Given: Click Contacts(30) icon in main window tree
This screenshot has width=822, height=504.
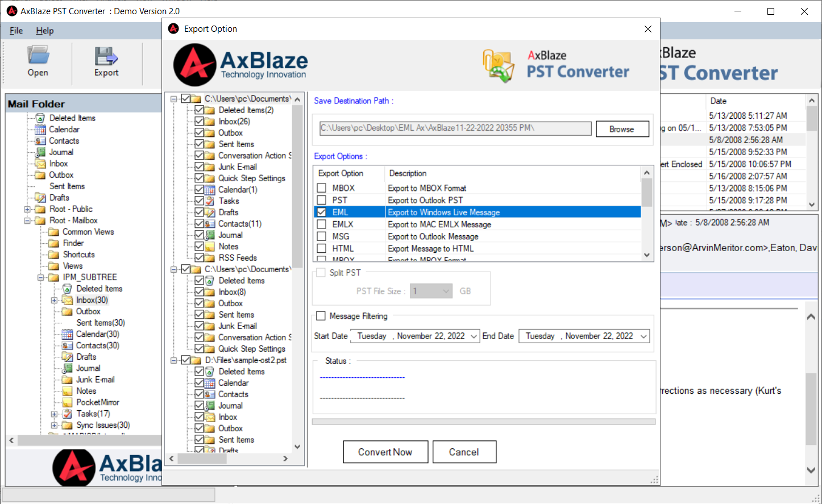Looking at the screenshot, I should point(67,345).
